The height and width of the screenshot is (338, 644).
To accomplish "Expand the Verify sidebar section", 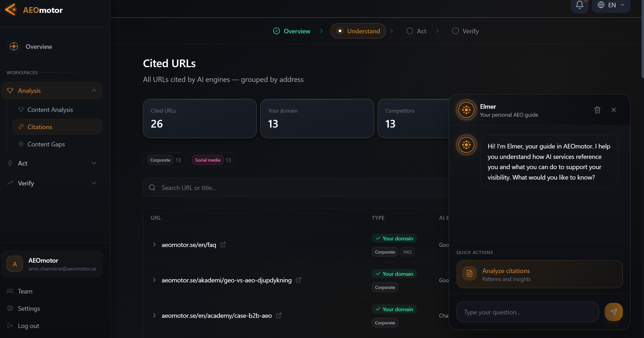I will [x=94, y=183].
